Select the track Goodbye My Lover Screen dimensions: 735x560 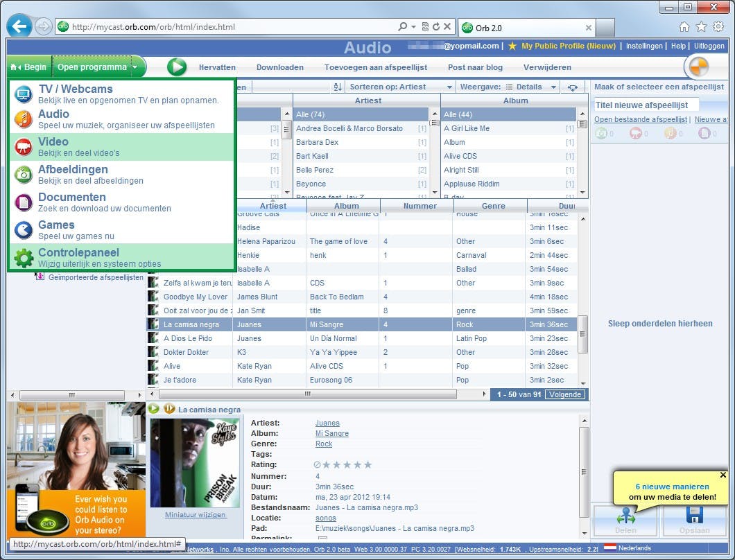(x=195, y=297)
